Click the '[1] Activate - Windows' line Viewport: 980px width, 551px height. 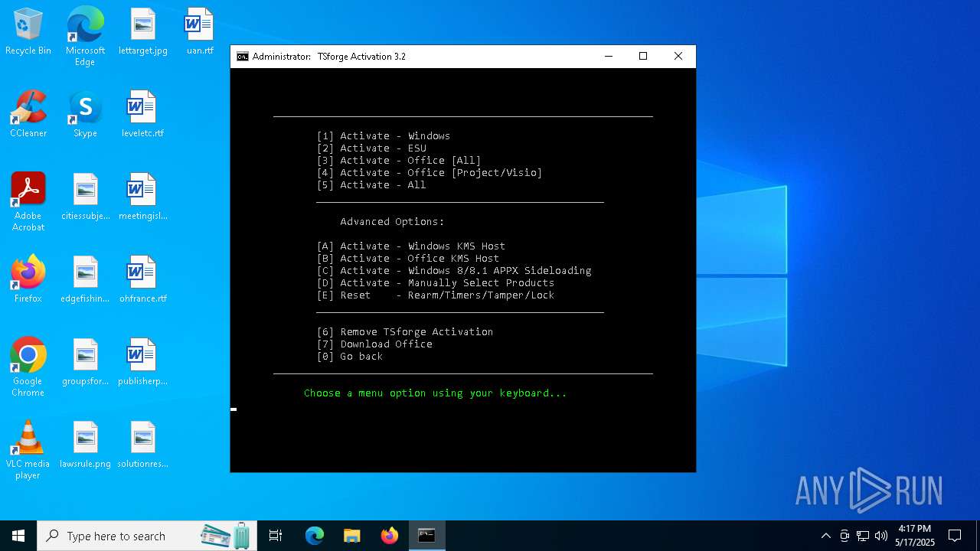tap(384, 135)
